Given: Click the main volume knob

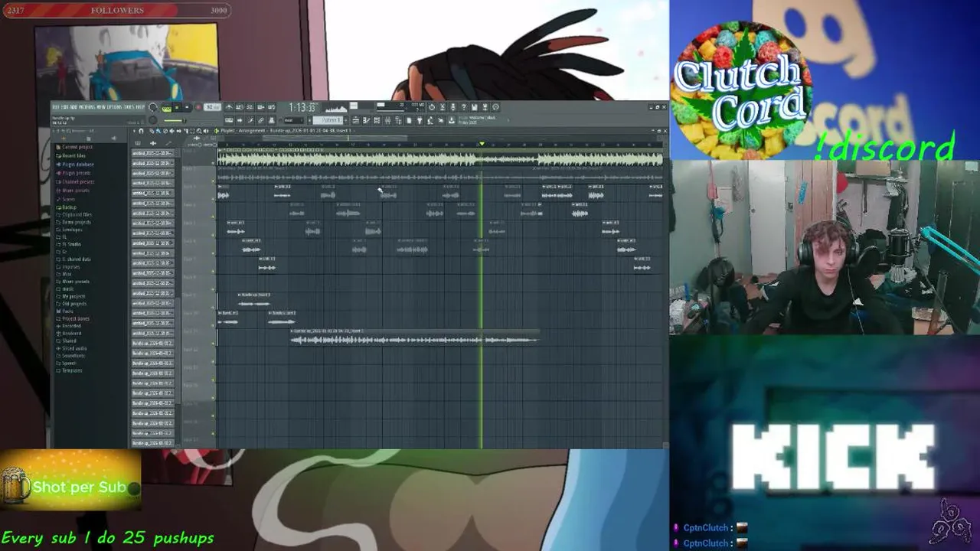Looking at the screenshot, I should coord(152,107).
